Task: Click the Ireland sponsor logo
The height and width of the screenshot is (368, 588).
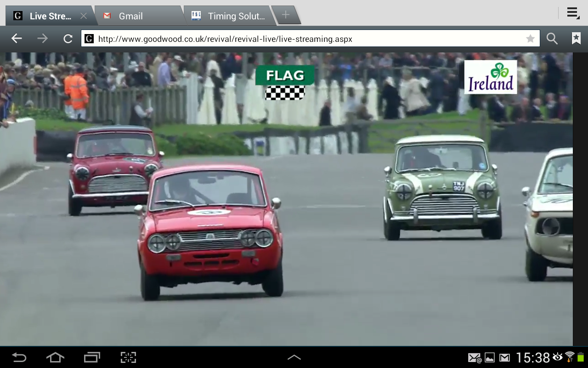Action: (491, 77)
